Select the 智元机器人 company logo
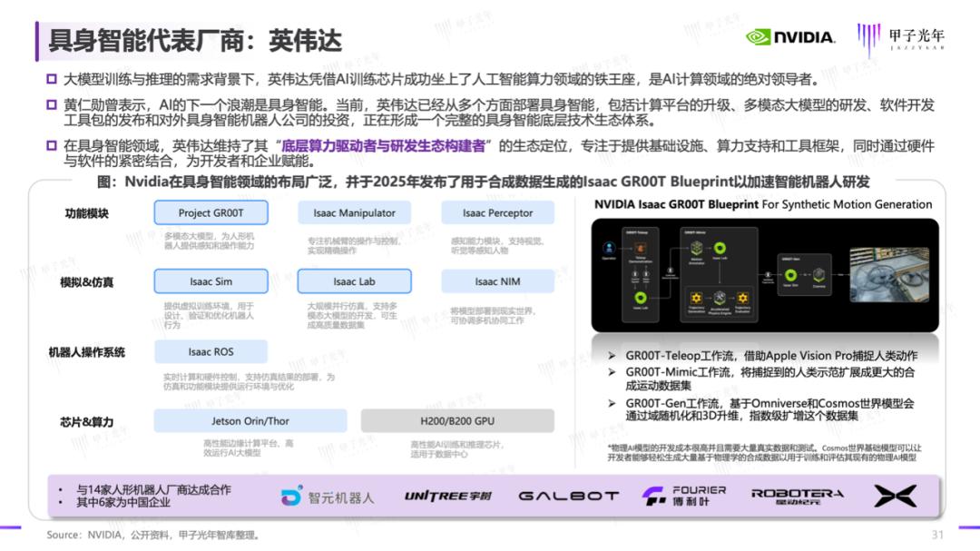This screenshot has width=980, height=551. tap(328, 496)
